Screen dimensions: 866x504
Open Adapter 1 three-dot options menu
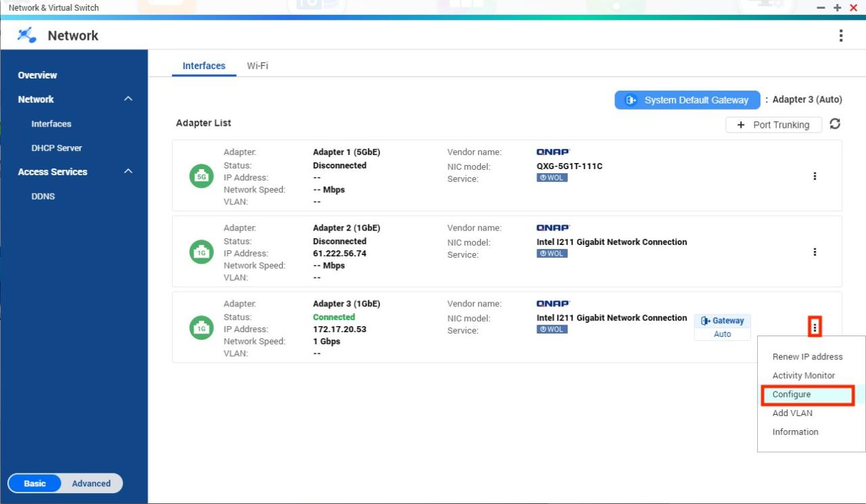(x=815, y=176)
